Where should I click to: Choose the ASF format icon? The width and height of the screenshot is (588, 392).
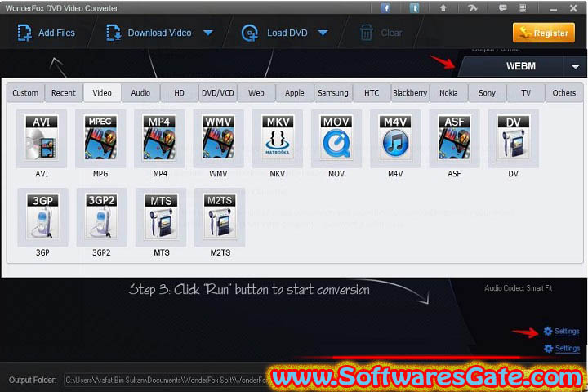coord(454,138)
